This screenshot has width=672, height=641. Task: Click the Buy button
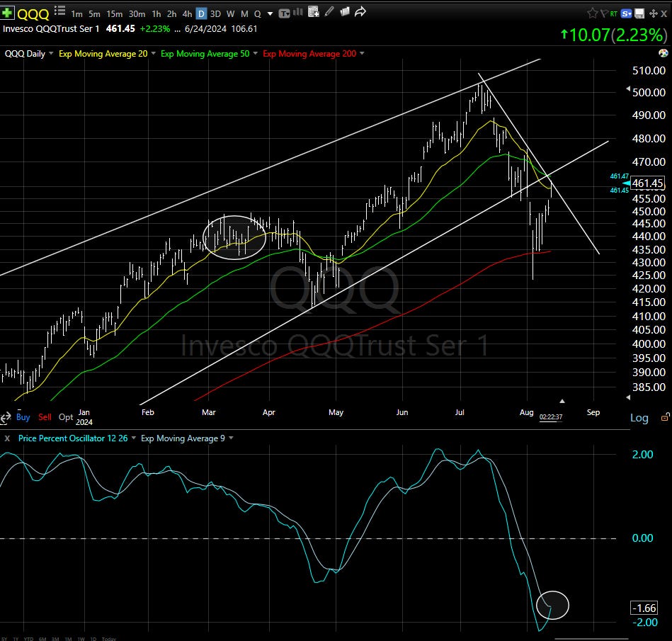[x=23, y=417]
